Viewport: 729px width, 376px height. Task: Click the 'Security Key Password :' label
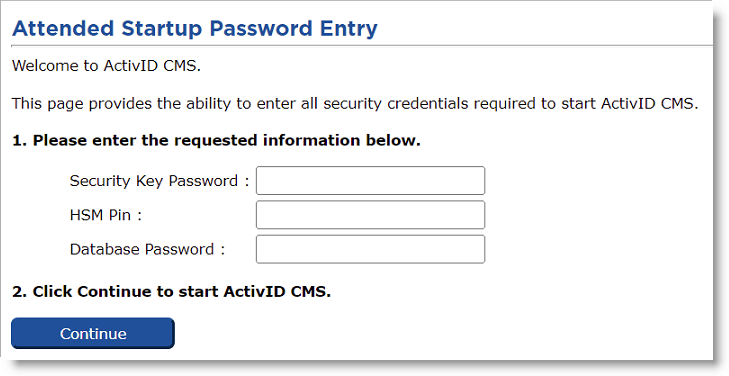pos(159,181)
